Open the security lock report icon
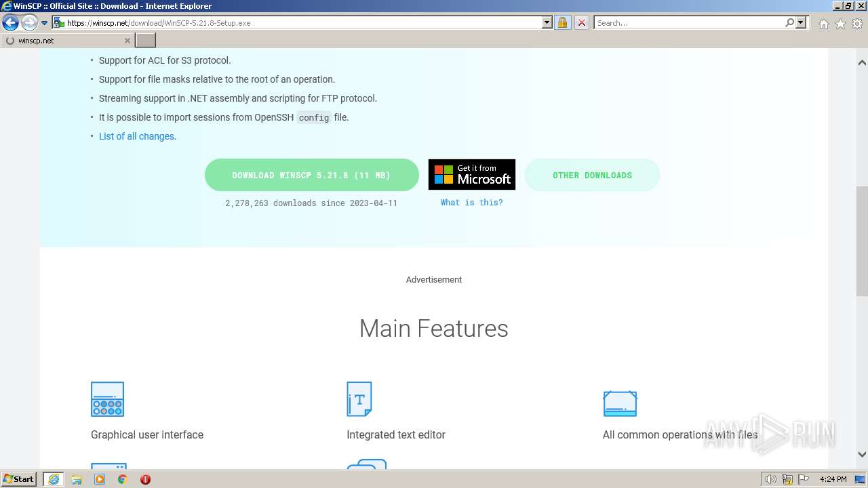Viewport: 868px width, 488px height. (562, 22)
